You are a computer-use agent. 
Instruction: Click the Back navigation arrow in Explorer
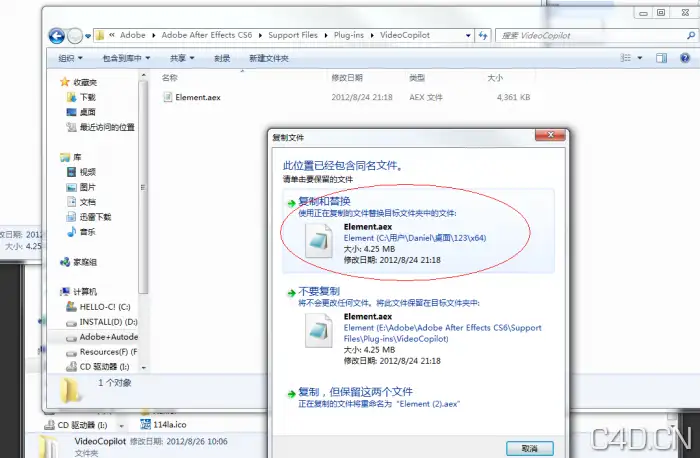57,36
